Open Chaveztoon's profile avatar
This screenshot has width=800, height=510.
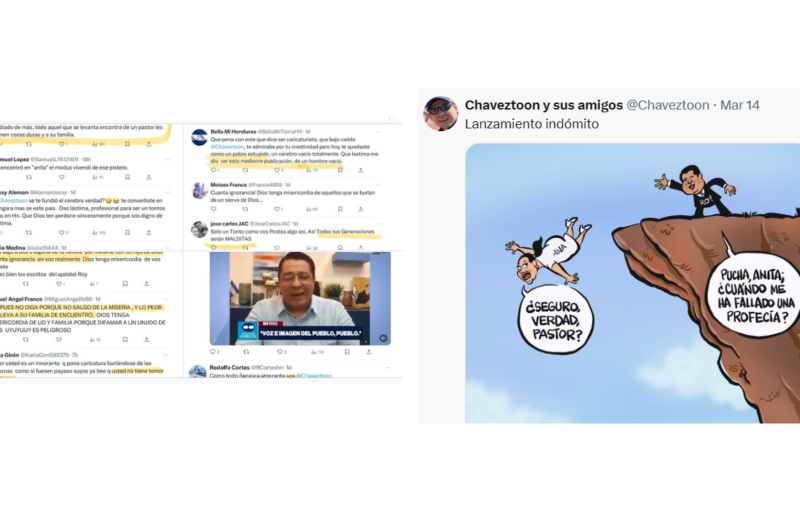click(440, 113)
